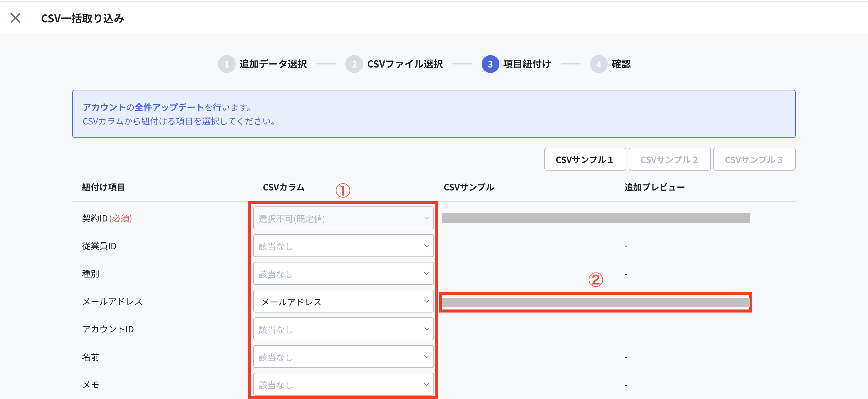Click step 3 circle 項目紐付け
This screenshot has width=868, height=399.
click(490, 64)
